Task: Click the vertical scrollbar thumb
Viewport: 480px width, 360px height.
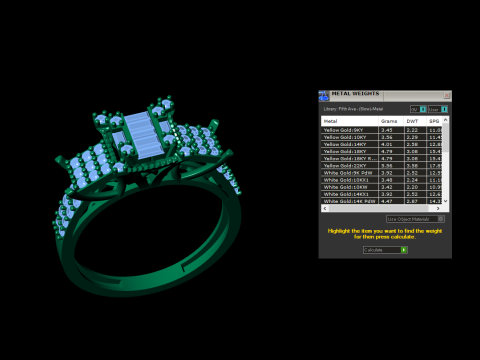Action: click(x=445, y=138)
